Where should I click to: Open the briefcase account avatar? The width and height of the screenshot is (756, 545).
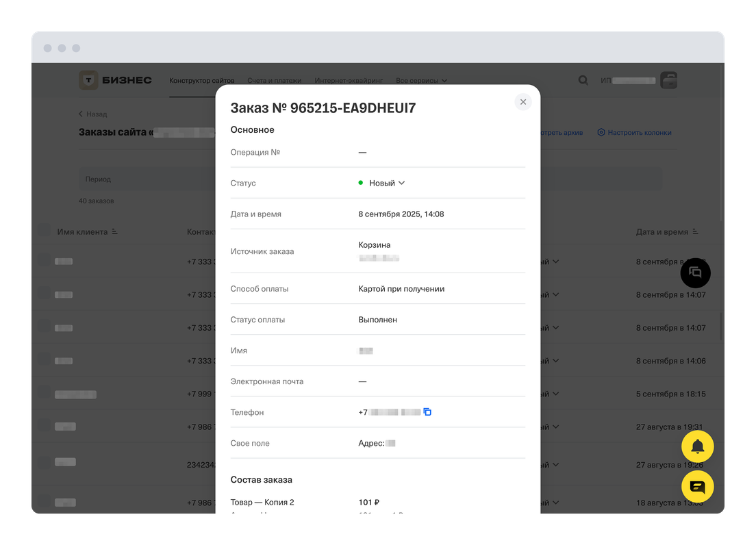668,80
